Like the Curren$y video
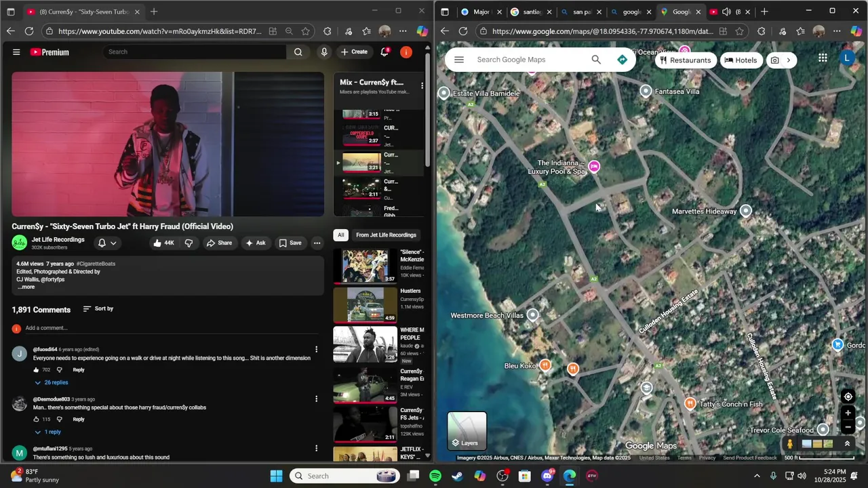 coord(163,243)
